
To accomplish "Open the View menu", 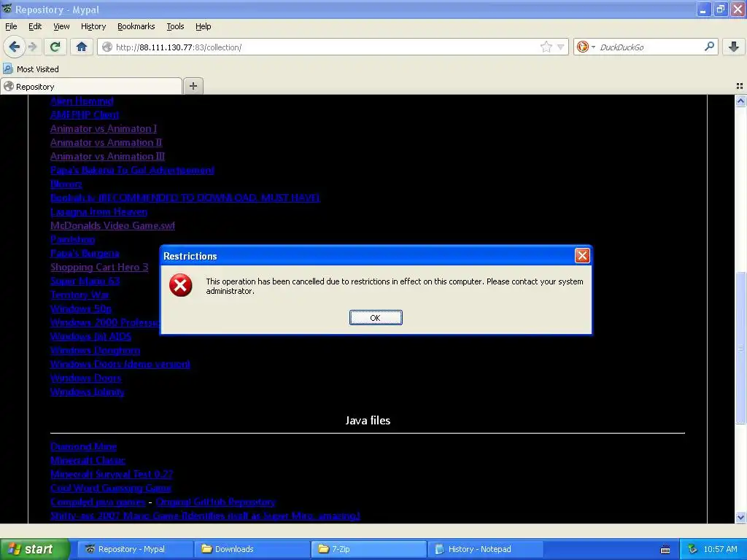I will tap(61, 26).
